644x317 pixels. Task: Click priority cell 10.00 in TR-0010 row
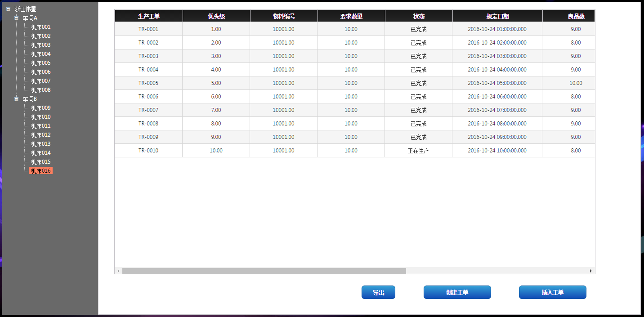coord(216,151)
